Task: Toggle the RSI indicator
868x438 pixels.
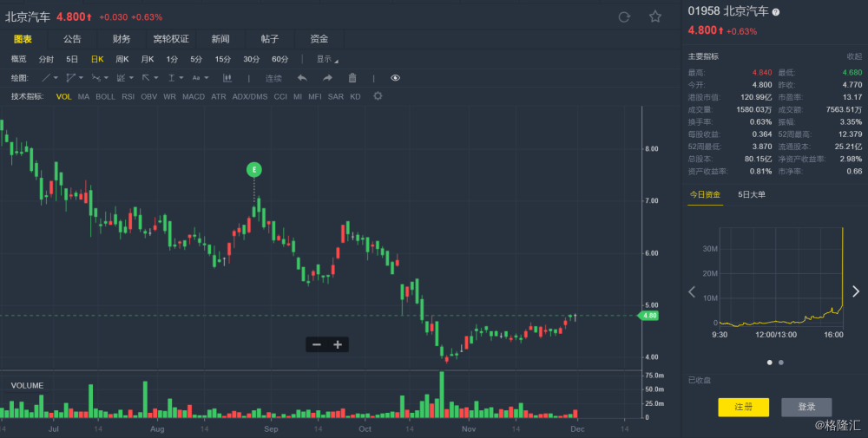Action: [x=128, y=97]
